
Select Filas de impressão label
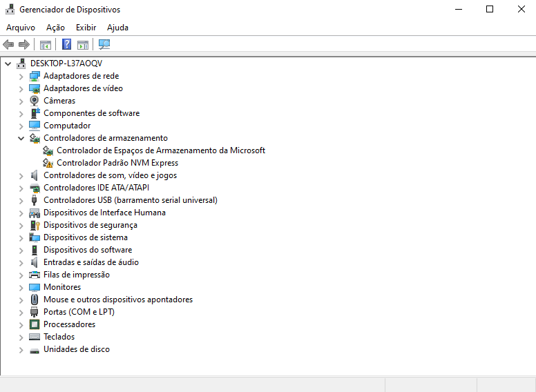click(77, 275)
